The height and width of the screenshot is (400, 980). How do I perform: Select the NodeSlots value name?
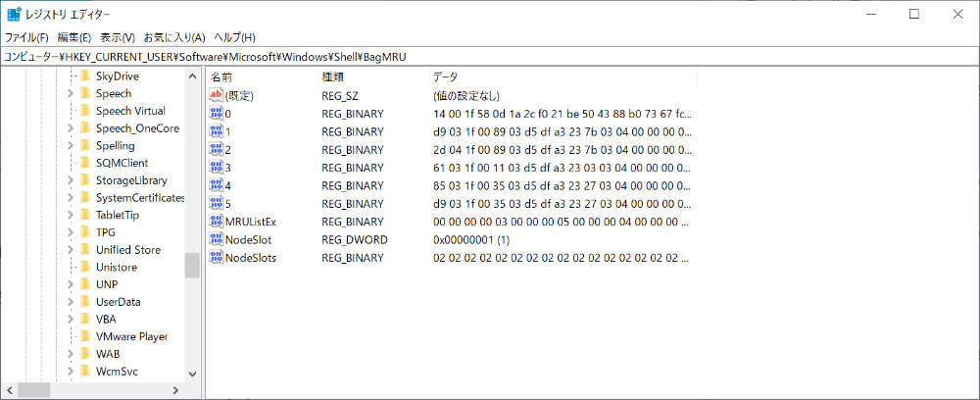[251, 257]
